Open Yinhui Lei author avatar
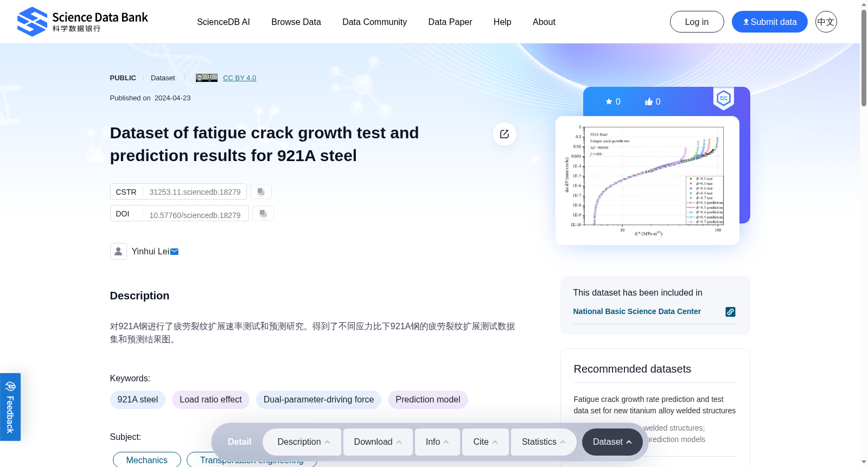 tap(118, 251)
